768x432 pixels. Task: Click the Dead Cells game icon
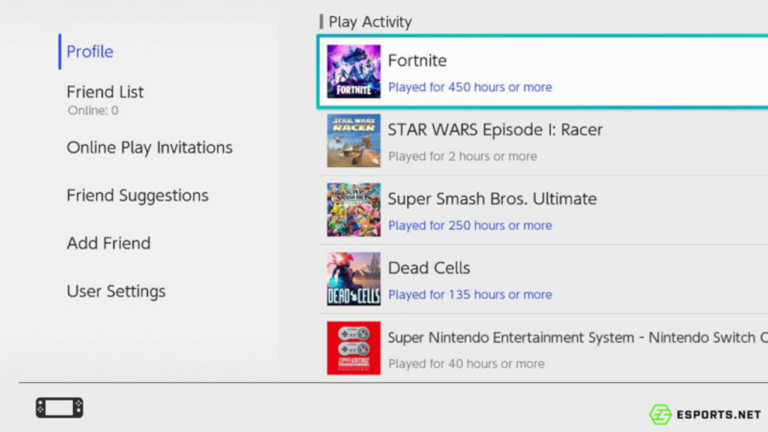[x=354, y=279]
